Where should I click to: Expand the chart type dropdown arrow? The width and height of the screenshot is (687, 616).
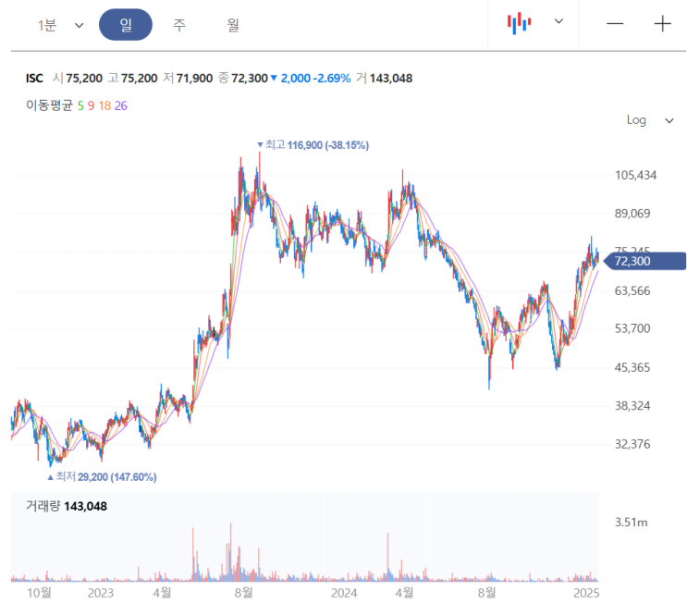(x=558, y=22)
